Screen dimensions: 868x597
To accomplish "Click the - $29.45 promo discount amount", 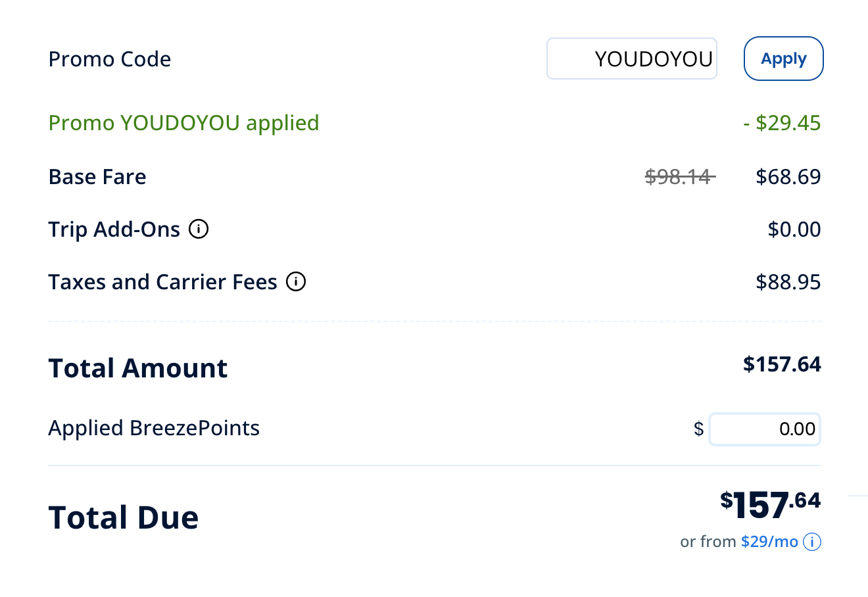I will point(782,123).
